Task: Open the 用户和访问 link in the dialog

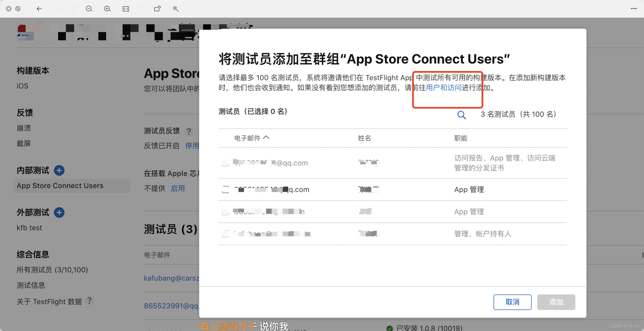Action: pyautogui.click(x=443, y=88)
